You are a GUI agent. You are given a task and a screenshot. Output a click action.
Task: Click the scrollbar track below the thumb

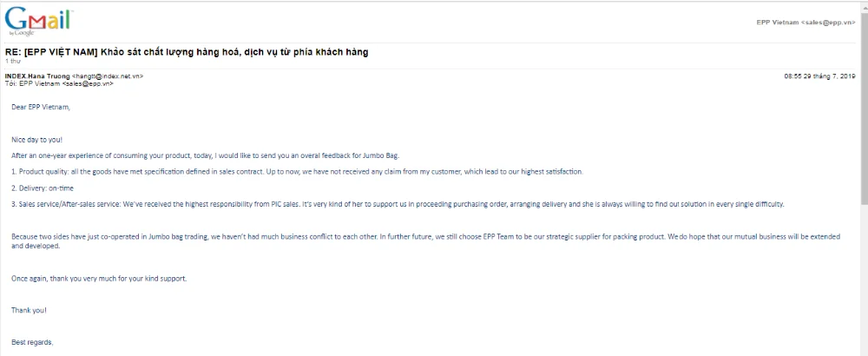(864, 278)
